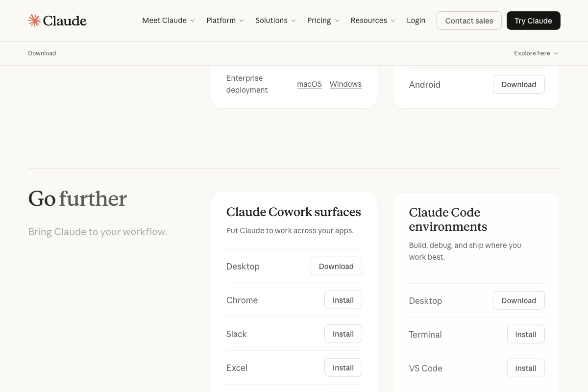The width and height of the screenshot is (588, 392).
Task: Click the Enterprise deployment label
Action: (247, 84)
